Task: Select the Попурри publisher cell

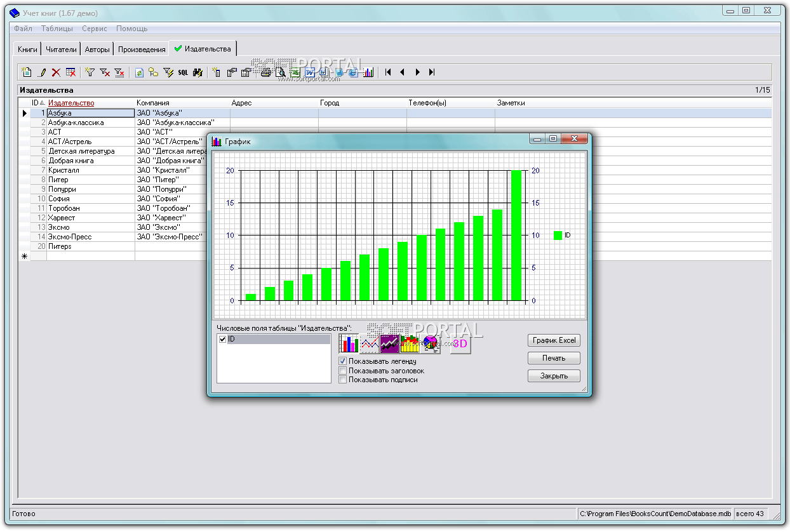Action: [91, 189]
